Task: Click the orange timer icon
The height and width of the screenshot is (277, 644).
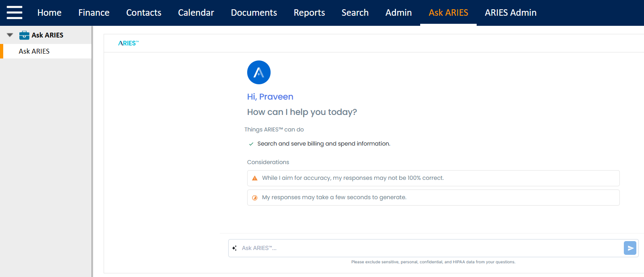Action: 255,198
